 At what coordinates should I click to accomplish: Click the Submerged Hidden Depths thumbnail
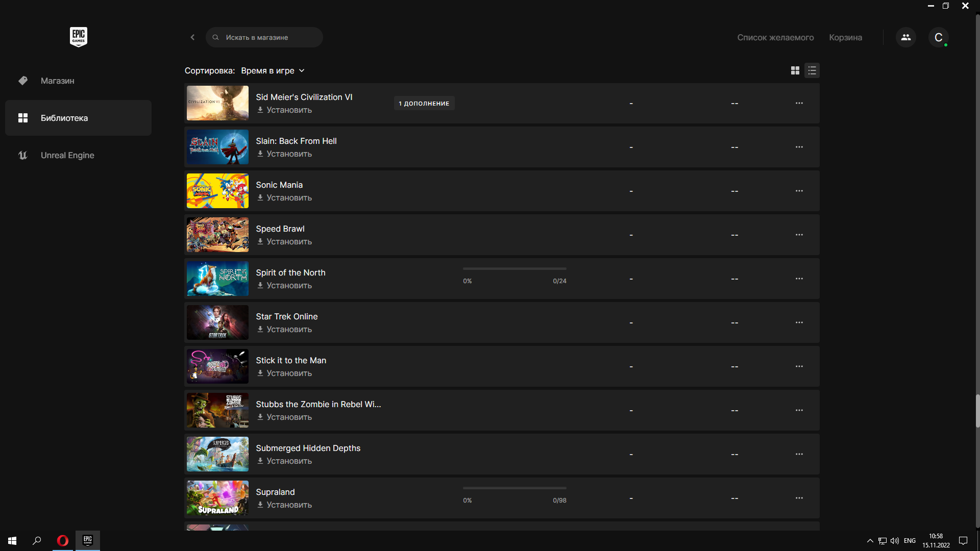point(217,454)
